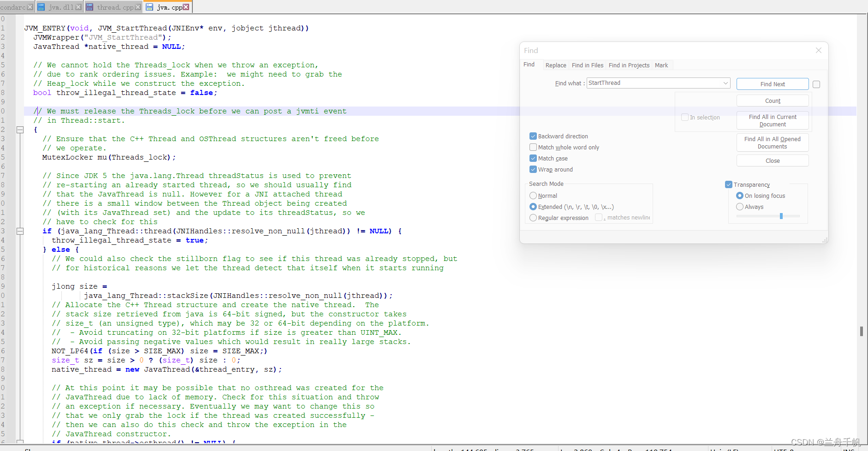Close the Find dialog with the X
Image resolution: width=868 pixels, height=451 pixels.
point(819,50)
